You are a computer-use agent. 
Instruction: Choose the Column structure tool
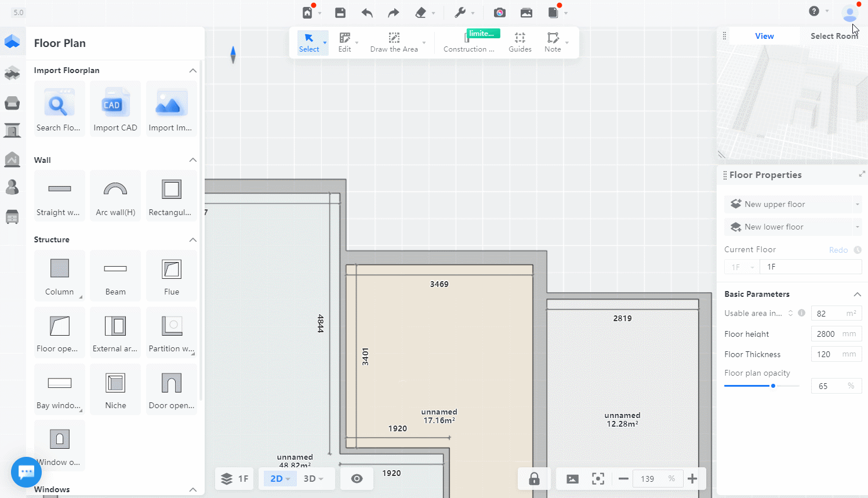point(59,275)
